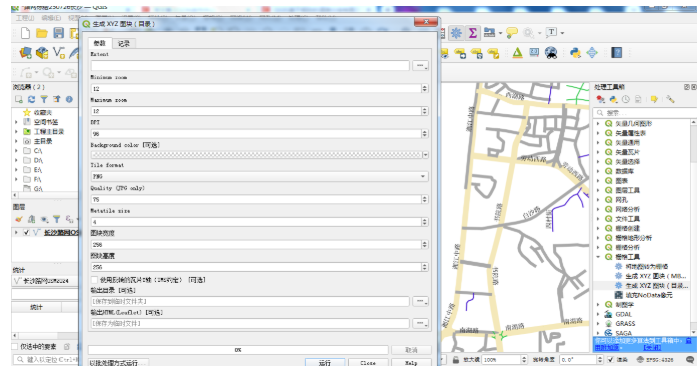This screenshot has height=375, width=699.
Task: Filter the legend with the layers panel funnel icon
Action: (57, 219)
